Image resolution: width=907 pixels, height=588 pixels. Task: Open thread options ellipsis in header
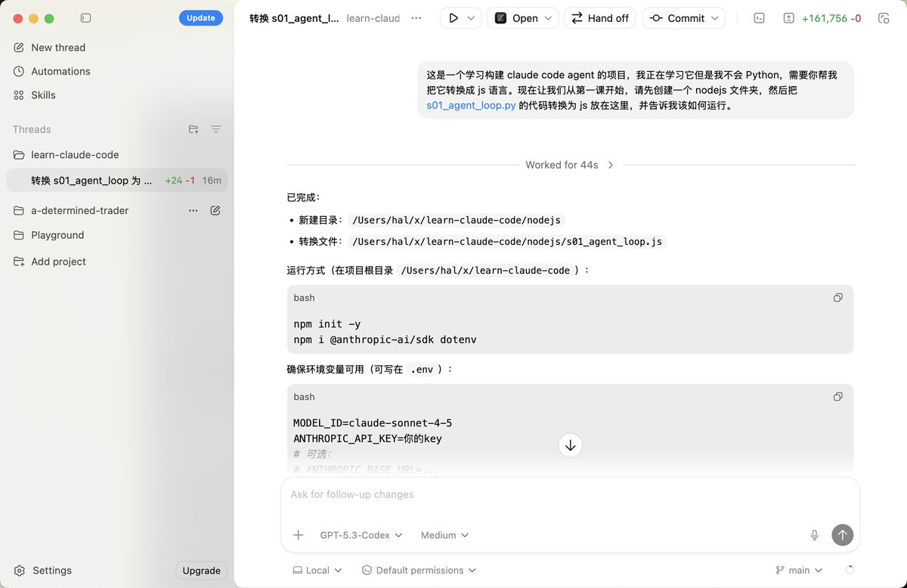416,18
